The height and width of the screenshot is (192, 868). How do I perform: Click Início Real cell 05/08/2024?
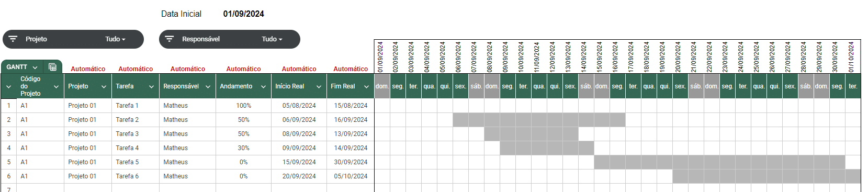tap(299, 106)
